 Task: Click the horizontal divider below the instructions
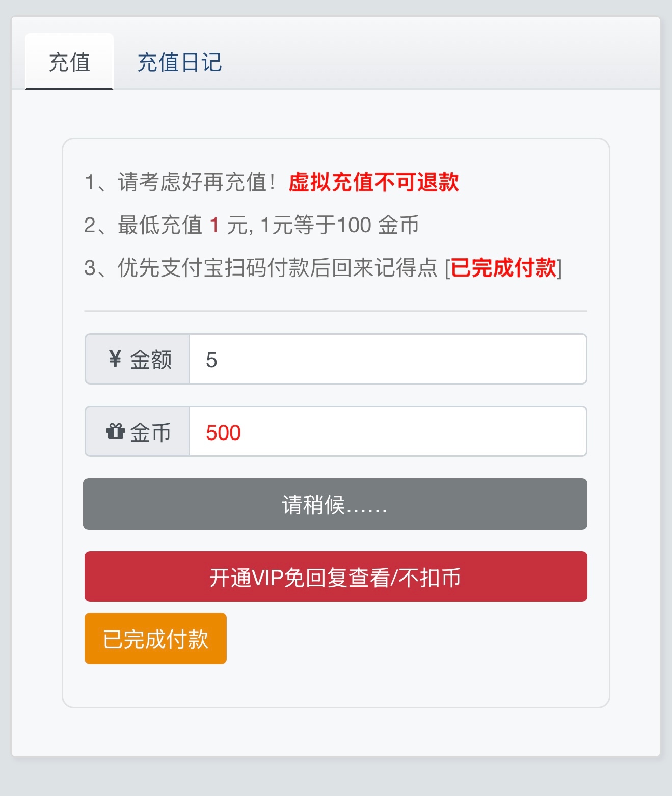[335, 311]
